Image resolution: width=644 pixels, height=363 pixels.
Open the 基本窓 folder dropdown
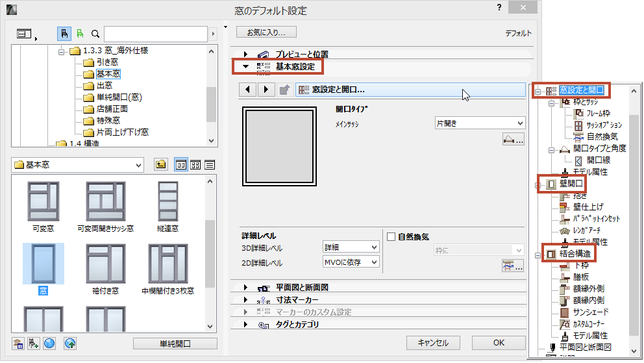pyautogui.click(x=78, y=165)
